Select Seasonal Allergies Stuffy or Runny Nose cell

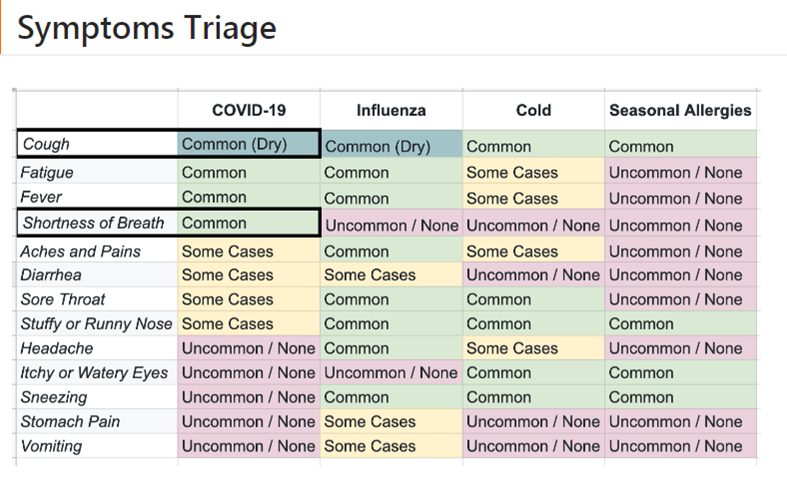point(681,324)
